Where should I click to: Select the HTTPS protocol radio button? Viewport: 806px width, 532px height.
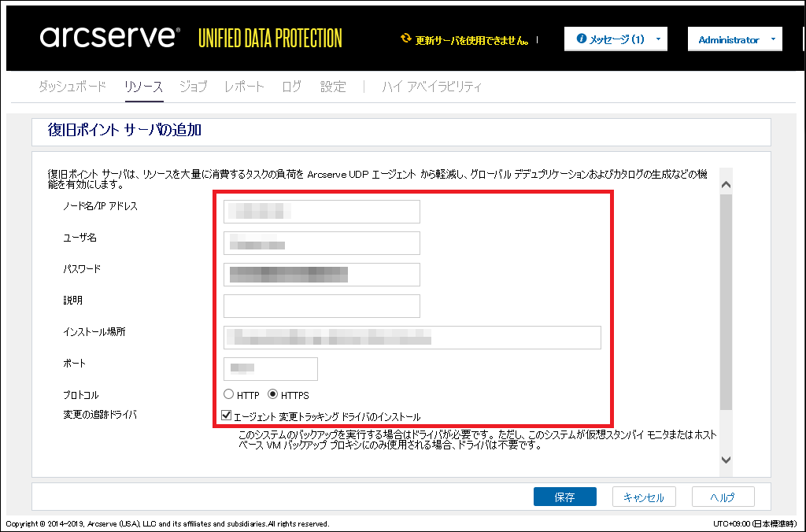[273, 394]
